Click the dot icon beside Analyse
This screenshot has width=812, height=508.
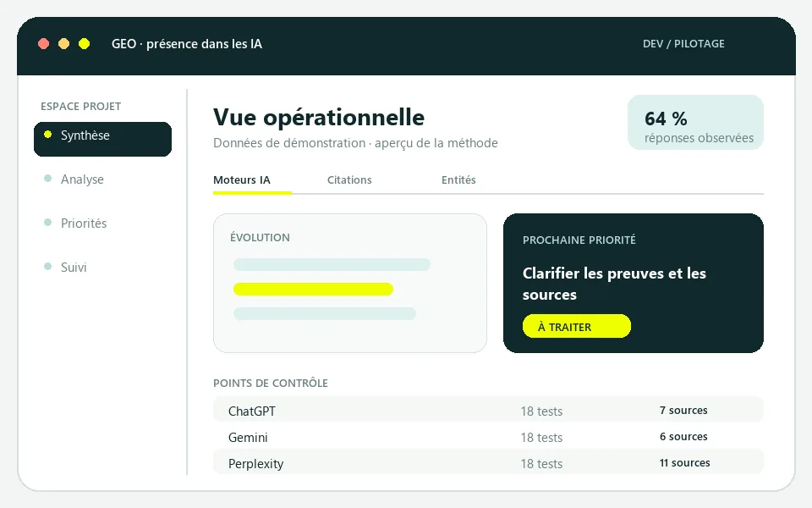[47, 179]
